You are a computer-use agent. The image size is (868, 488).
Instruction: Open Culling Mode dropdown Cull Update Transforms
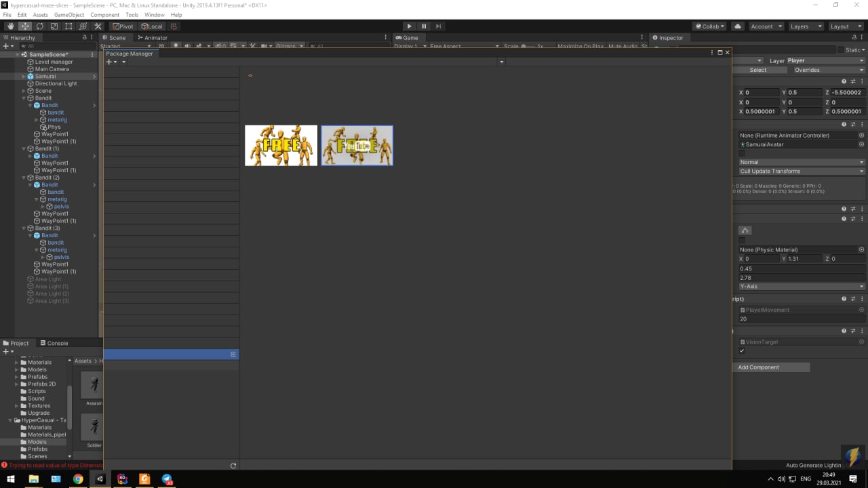coord(802,171)
